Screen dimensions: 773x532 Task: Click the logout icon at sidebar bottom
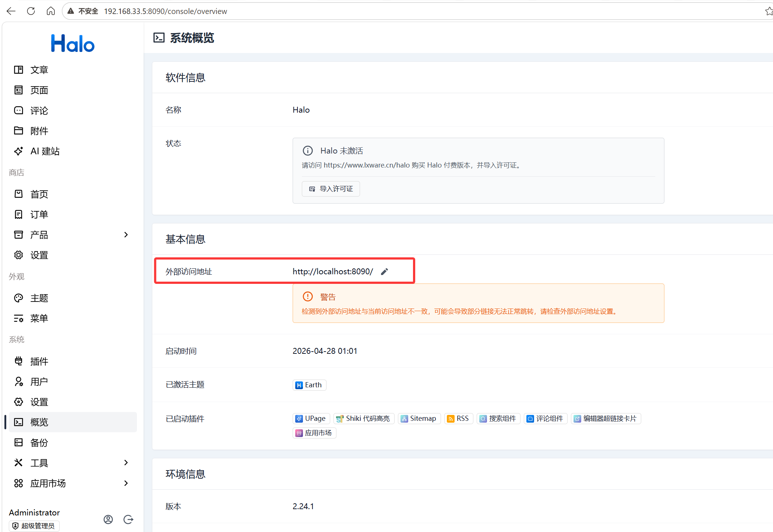tap(128, 519)
